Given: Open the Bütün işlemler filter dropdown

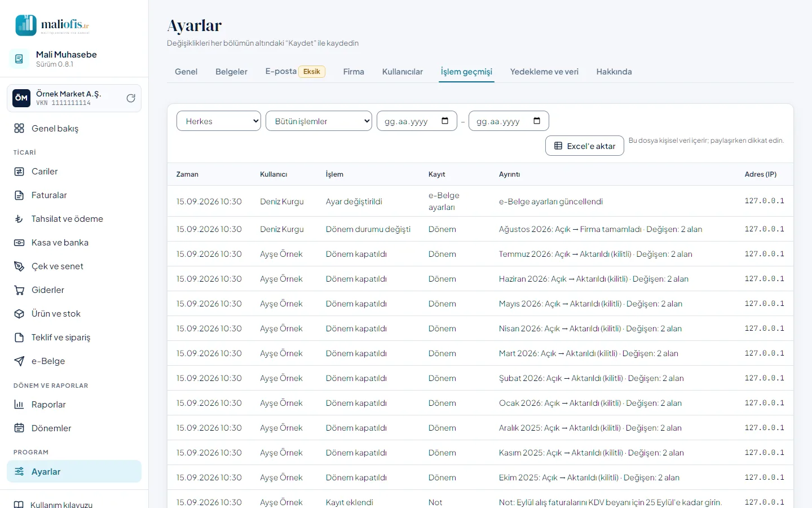Looking at the screenshot, I should [319, 121].
